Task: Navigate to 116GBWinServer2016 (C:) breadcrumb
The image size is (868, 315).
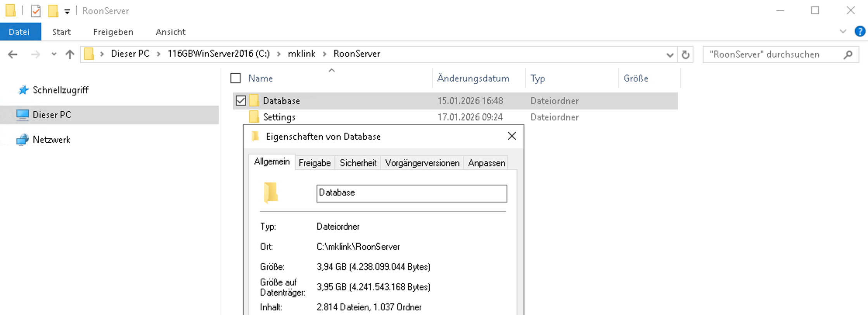Action: pos(219,54)
